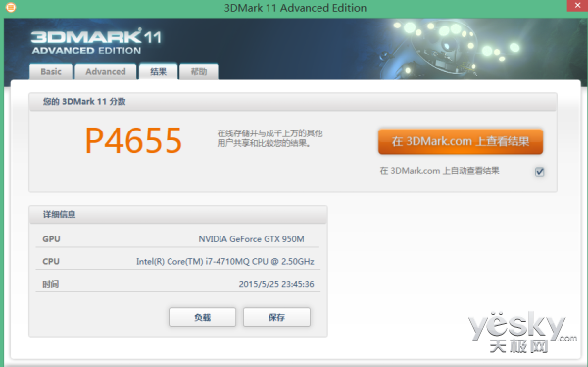Image resolution: width=588 pixels, height=367 pixels.
Task: Click the yesky.com watermark logo
Action: coord(522,333)
